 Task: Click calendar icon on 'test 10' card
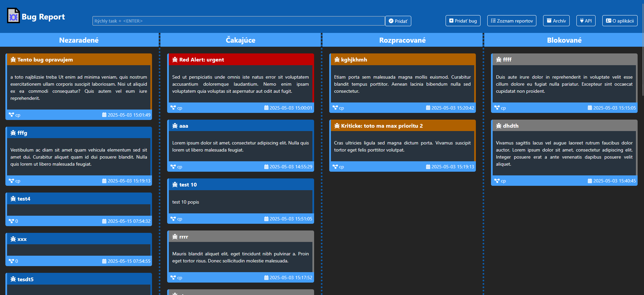(266, 219)
